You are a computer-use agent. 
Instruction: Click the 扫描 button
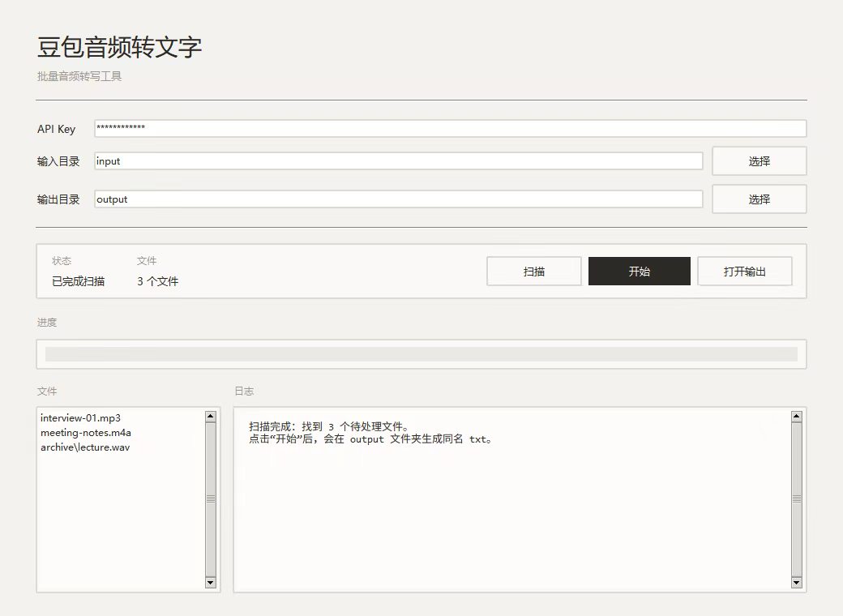(x=534, y=271)
